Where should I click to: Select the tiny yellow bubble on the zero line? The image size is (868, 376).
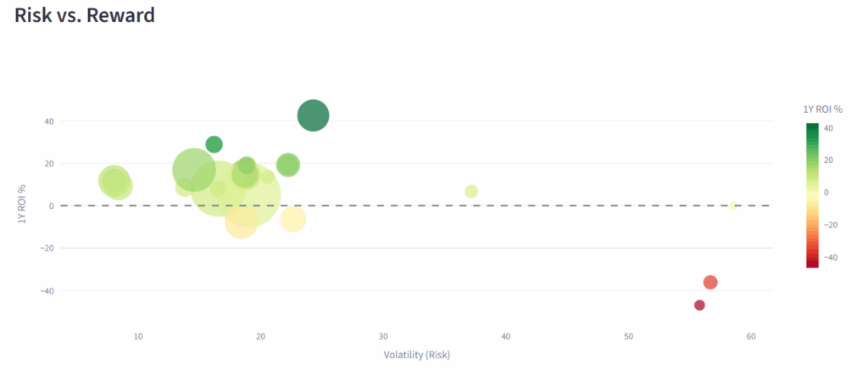pyautogui.click(x=732, y=205)
